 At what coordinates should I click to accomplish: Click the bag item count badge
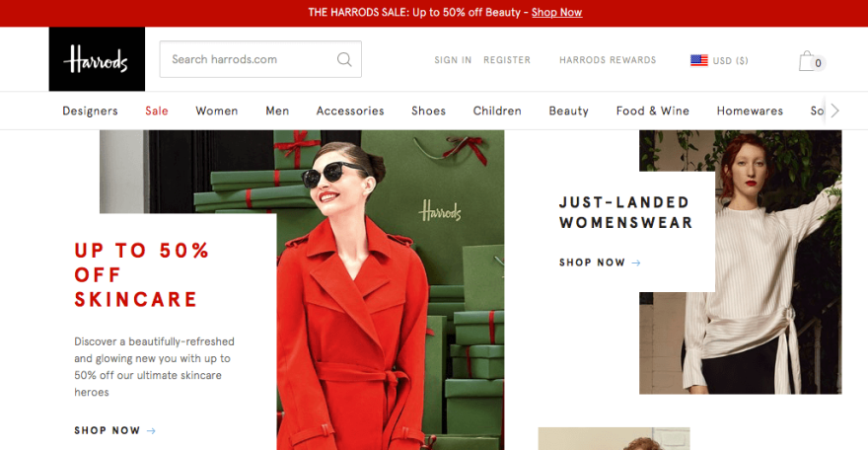[x=818, y=63]
